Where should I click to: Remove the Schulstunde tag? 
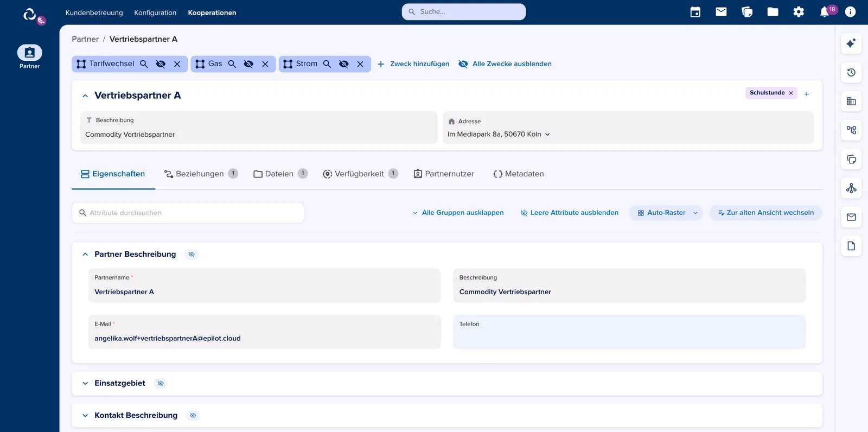pos(791,93)
